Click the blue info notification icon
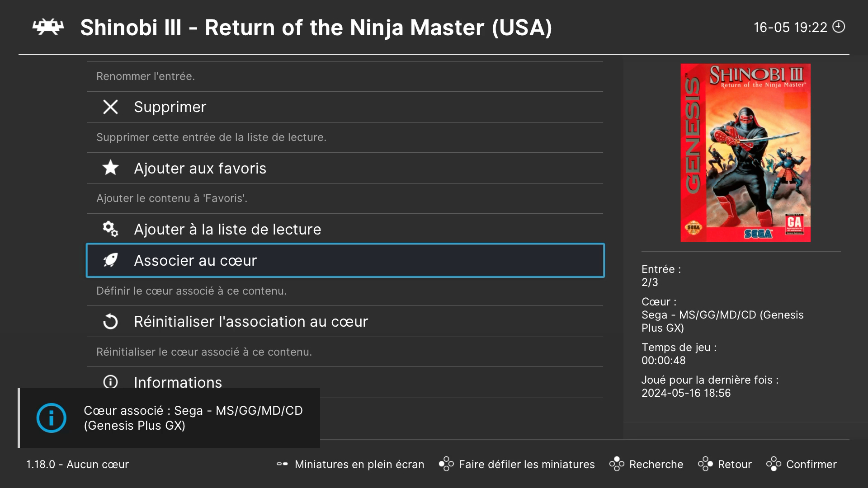The image size is (868, 488). (x=51, y=418)
